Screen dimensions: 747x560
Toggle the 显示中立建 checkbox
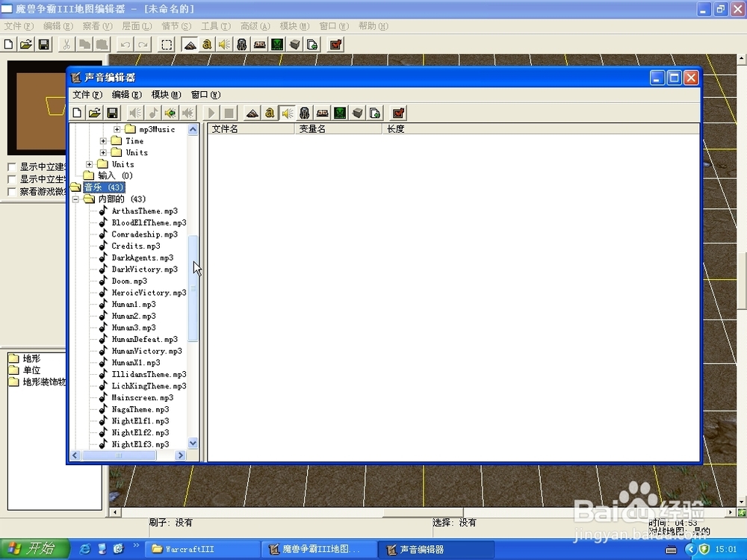pyautogui.click(x=13, y=167)
